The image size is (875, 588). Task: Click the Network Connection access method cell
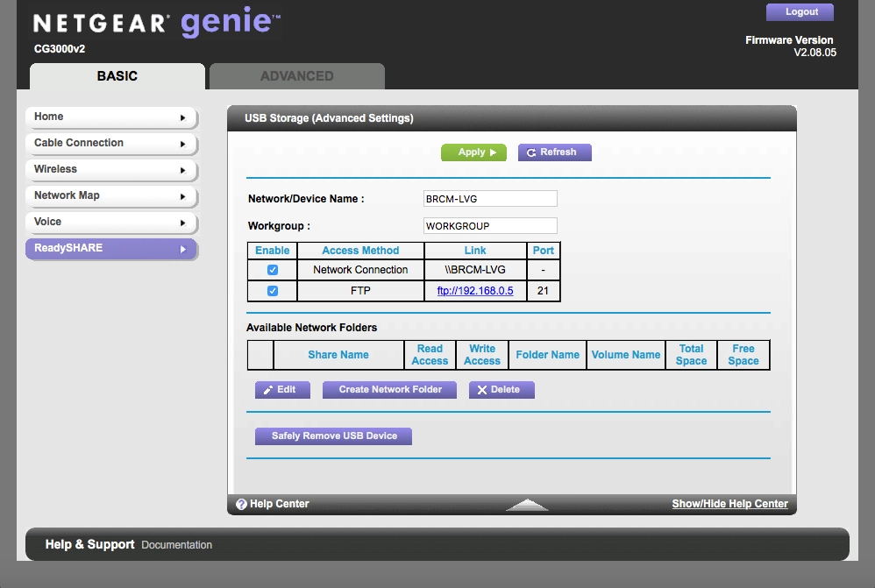[x=360, y=270]
